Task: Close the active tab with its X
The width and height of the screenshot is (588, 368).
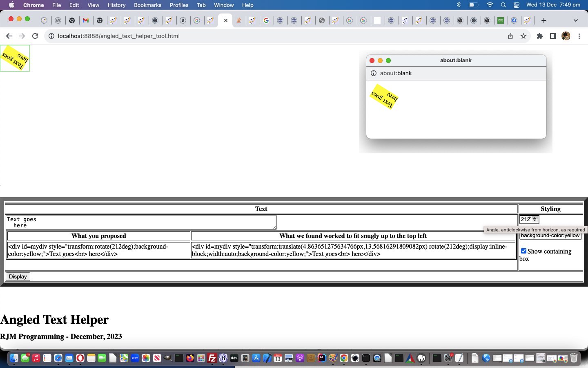Action: click(x=225, y=20)
